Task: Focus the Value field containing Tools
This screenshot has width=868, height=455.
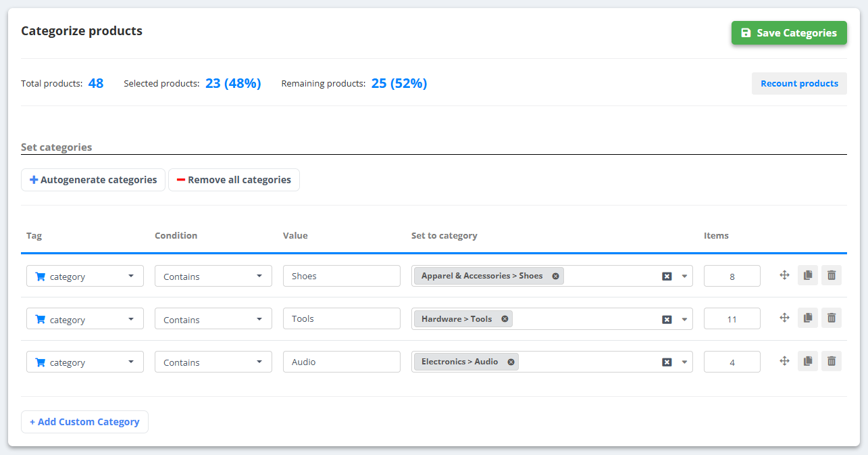Action: [342, 318]
